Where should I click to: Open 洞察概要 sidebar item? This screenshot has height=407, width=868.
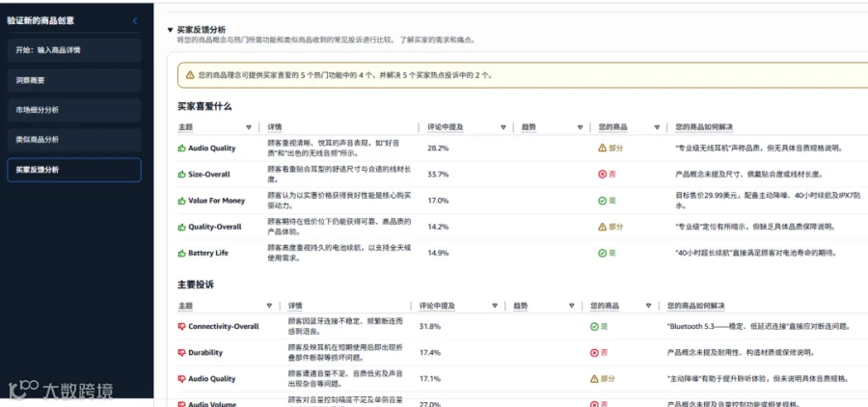click(x=74, y=80)
